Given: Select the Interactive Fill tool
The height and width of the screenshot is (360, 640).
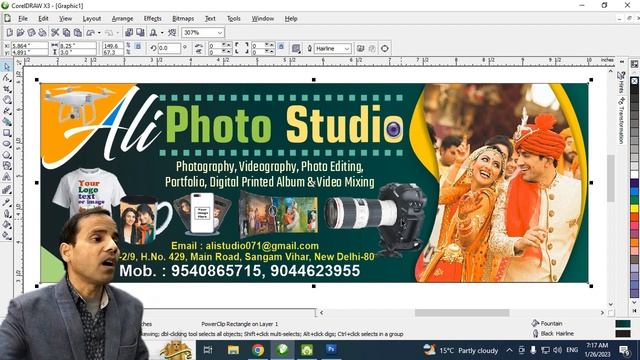Looking at the screenshot, I should [x=7, y=236].
